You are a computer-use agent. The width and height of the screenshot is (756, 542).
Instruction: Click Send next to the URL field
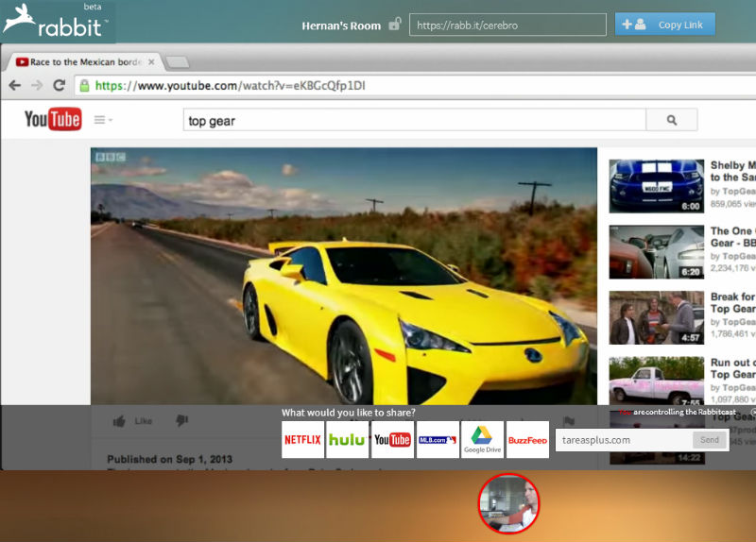[710, 440]
